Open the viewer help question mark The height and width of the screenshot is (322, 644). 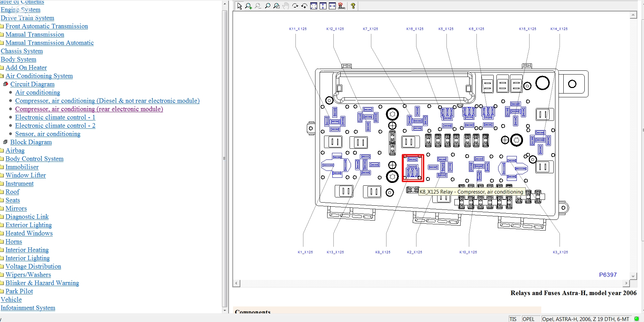(353, 6)
